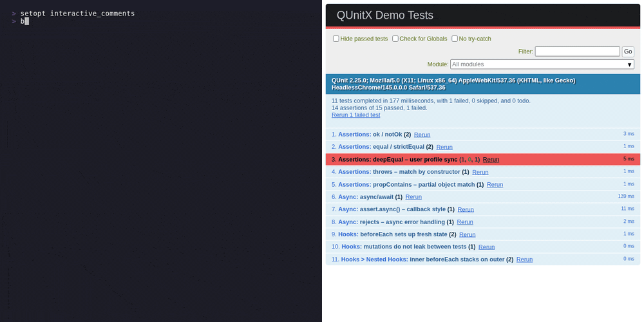Rerun test 1 ok / notOk

(422, 135)
